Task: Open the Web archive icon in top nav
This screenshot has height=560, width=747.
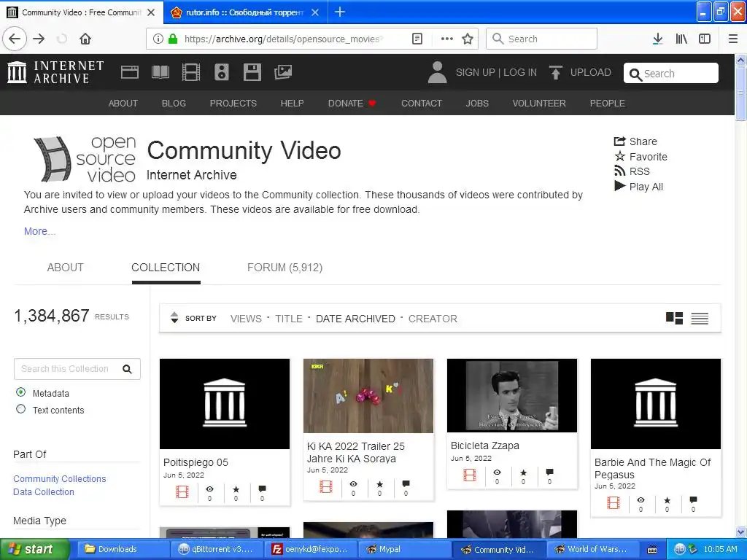Action: 130,72
